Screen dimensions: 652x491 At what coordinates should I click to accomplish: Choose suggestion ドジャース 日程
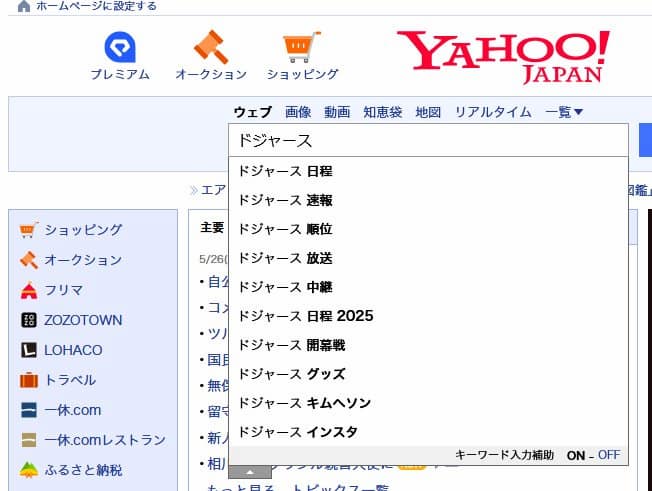[428, 171]
